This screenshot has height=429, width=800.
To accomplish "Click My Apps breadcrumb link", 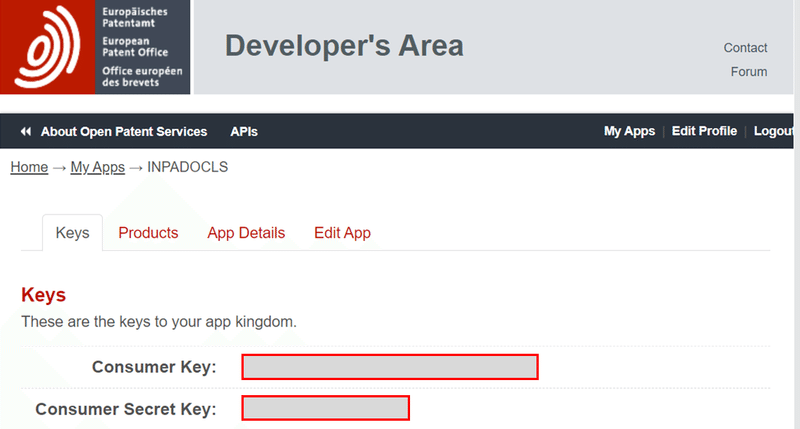I will (x=97, y=167).
